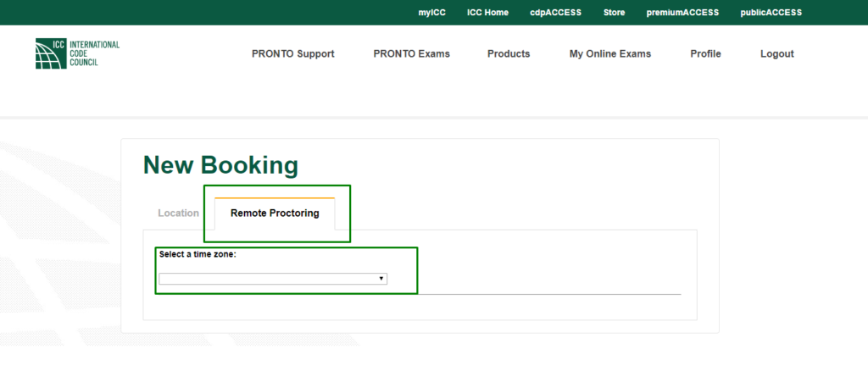Select Products in the navigation
The width and height of the screenshot is (868, 366).
click(509, 54)
